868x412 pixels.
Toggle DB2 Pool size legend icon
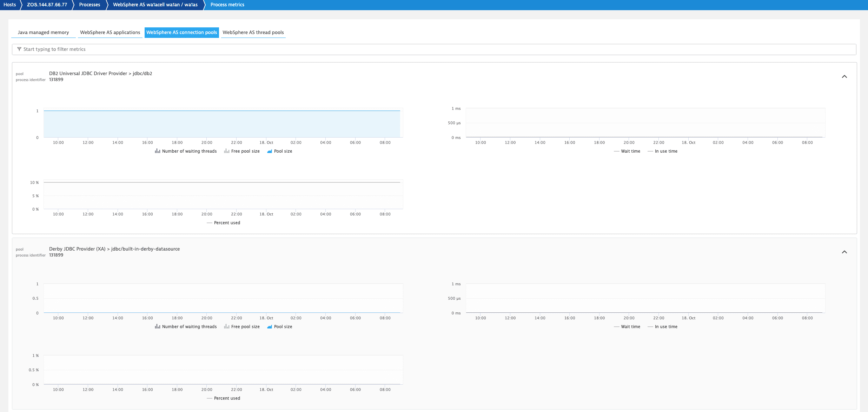point(270,151)
